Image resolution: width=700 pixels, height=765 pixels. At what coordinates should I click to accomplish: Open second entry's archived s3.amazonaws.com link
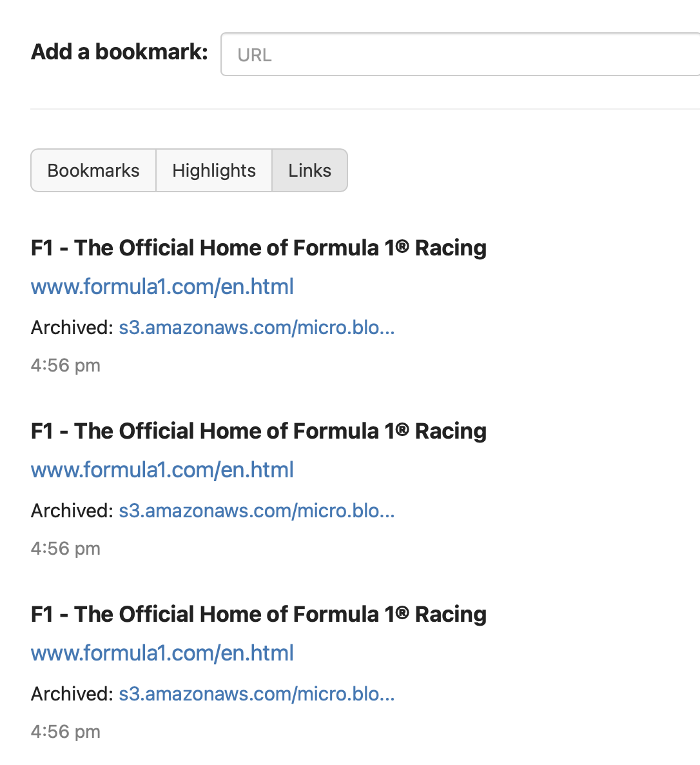click(257, 511)
